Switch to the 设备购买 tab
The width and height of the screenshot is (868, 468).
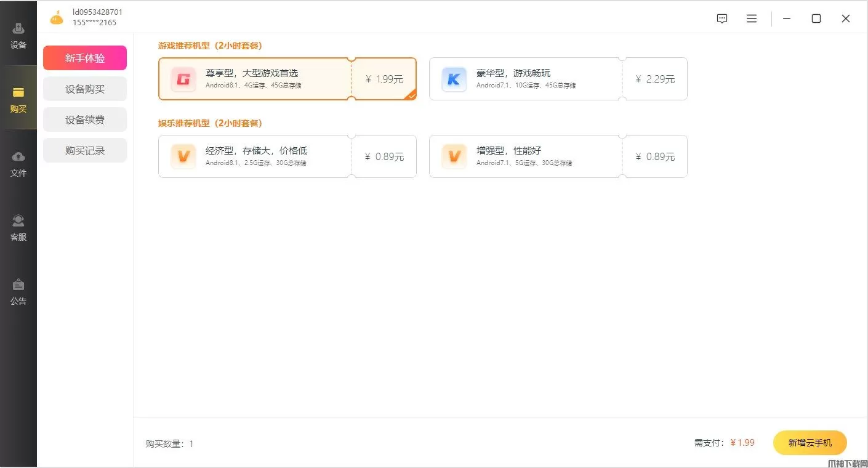pos(85,89)
